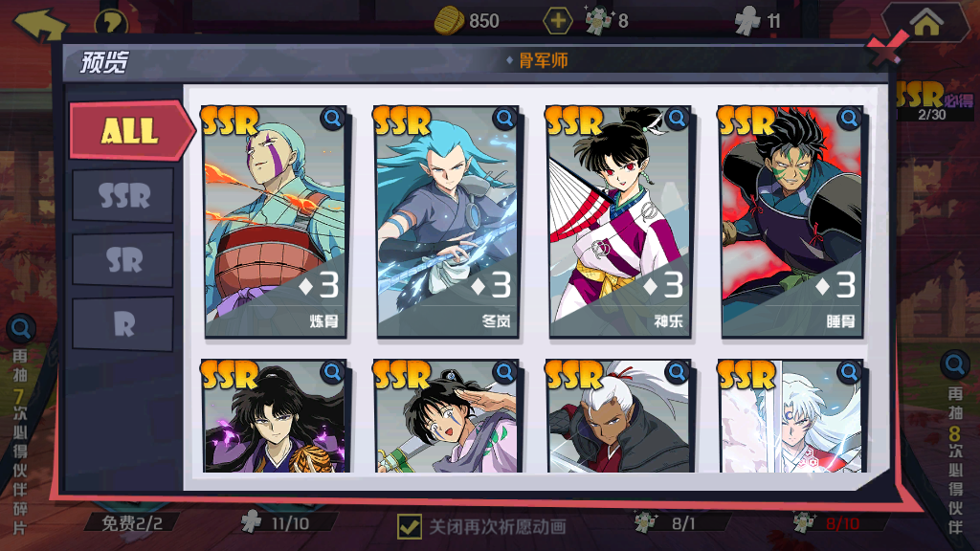The image size is (980, 551).
Task: Click the right side magnifier icon
Action: pyautogui.click(x=954, y=364)
